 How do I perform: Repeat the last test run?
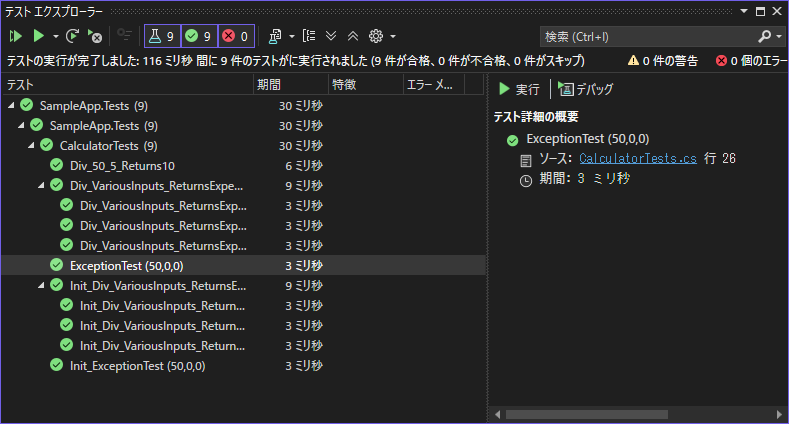point(72,36)
